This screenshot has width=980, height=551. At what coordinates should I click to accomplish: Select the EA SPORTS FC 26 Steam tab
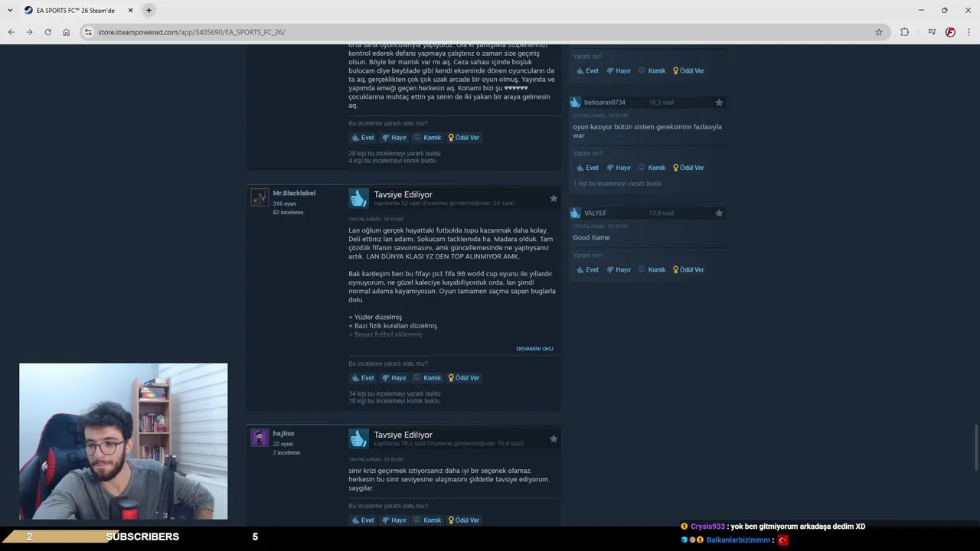[78, 11]
